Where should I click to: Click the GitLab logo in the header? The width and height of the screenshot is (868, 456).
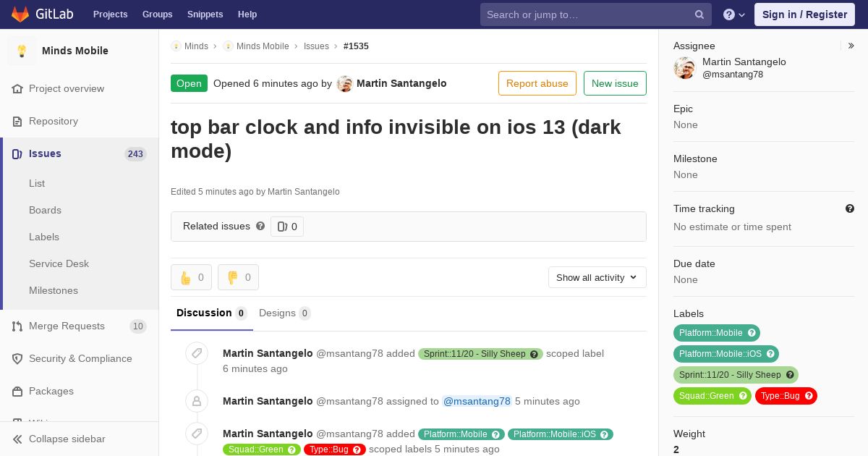point(41,14)
